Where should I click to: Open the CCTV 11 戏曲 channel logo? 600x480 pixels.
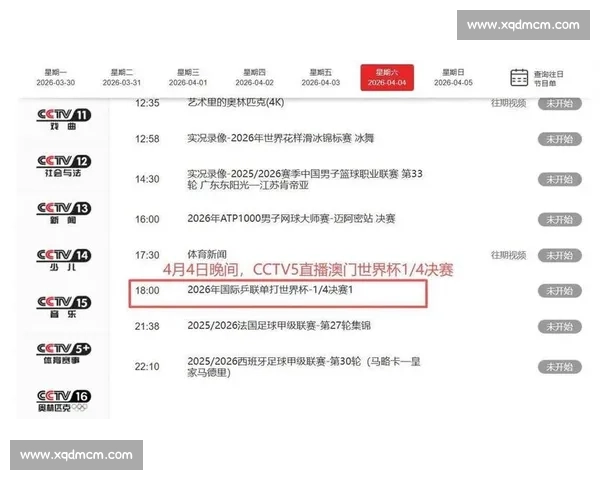coord(64,119)
